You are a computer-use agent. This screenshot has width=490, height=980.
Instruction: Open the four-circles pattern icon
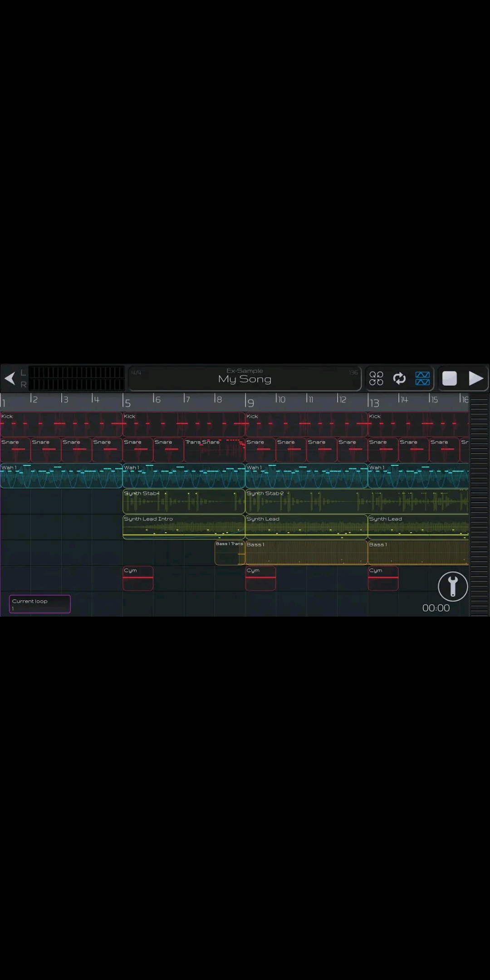pyautogui.click(x=376, y=378)
